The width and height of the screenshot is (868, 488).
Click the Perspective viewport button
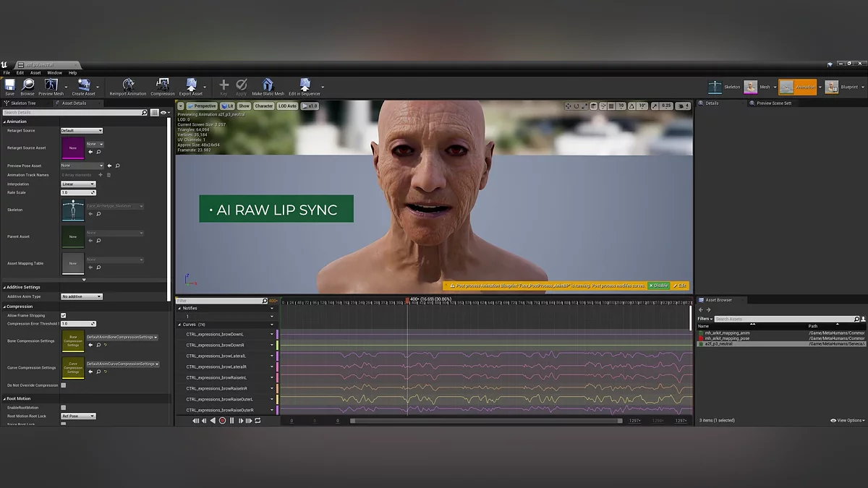coord(203,106)
